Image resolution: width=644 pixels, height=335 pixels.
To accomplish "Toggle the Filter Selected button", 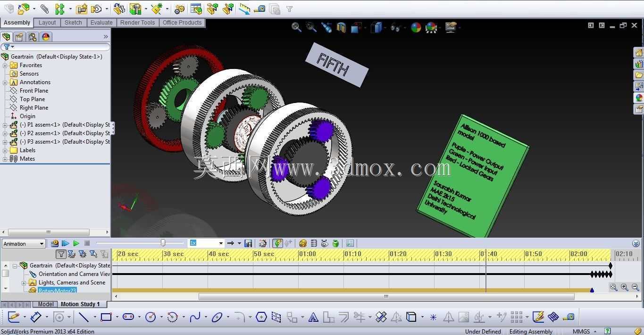I will (x=93, y=254).
